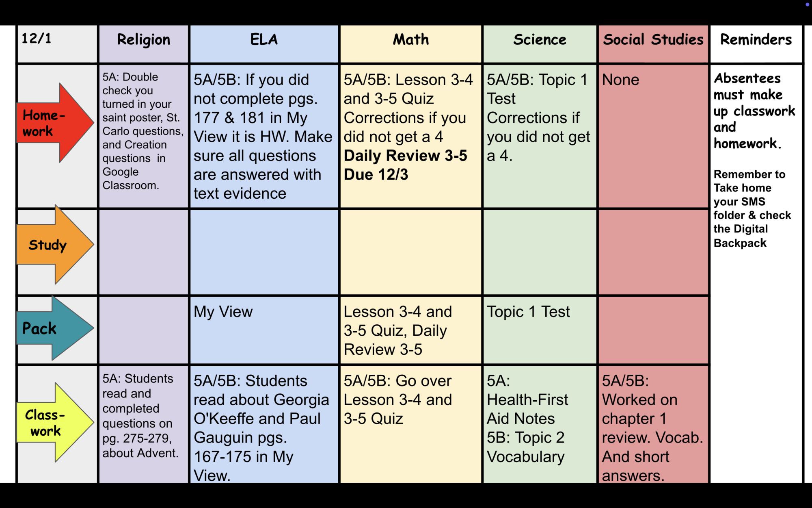The width and height of the screenshot is (812, 508).
Task: Click the Science classwork Health-First Aid Notes cell
Action: (x=527, y=419)
